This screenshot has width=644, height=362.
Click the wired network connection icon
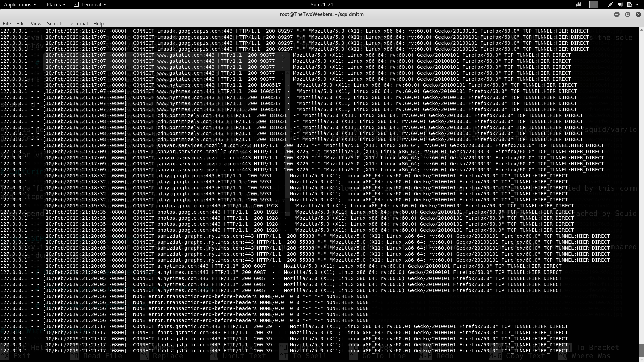(x=610, y=4)
